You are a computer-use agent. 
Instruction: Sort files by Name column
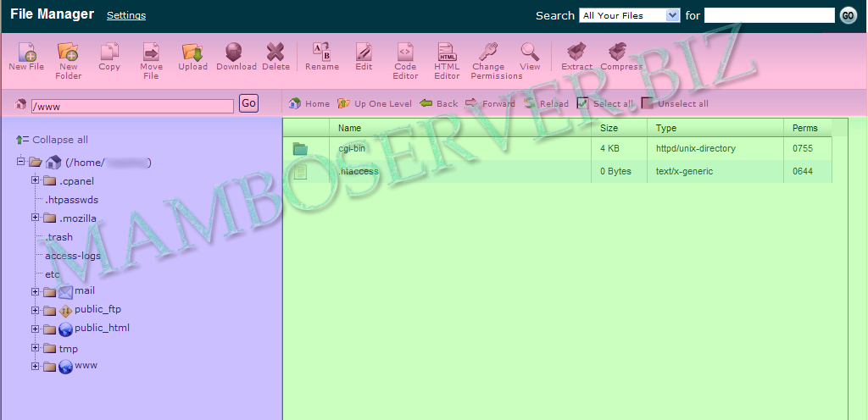349,128
